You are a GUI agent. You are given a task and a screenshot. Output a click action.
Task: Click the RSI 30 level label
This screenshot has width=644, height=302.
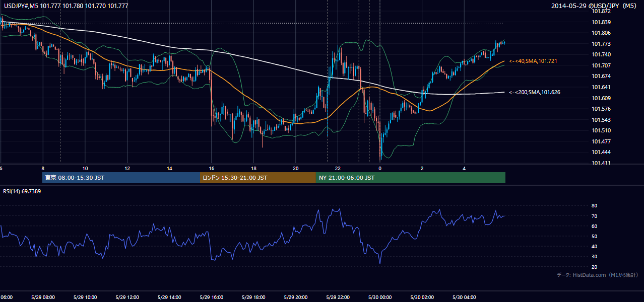click(594, 257)
